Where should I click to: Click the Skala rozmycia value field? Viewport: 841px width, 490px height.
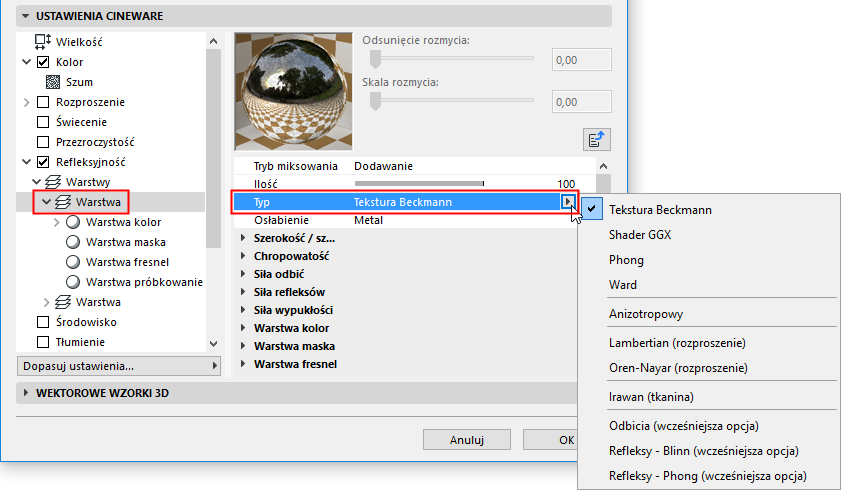[x=581, y=102]
